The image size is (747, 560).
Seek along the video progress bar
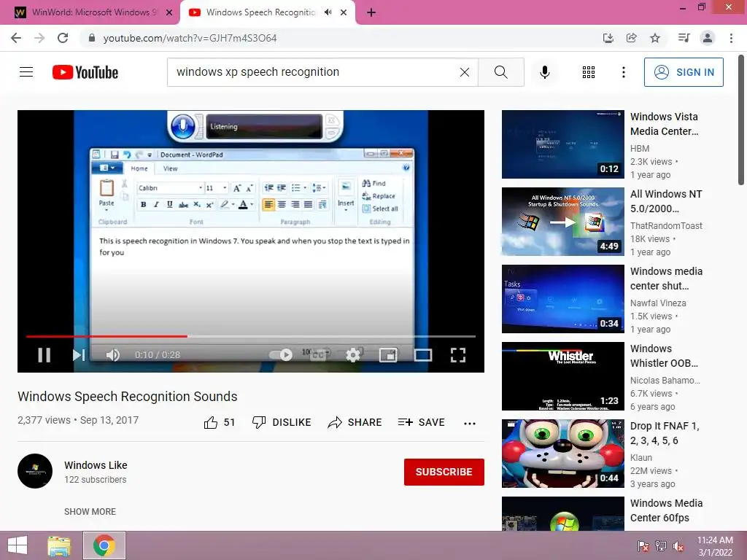251,336
